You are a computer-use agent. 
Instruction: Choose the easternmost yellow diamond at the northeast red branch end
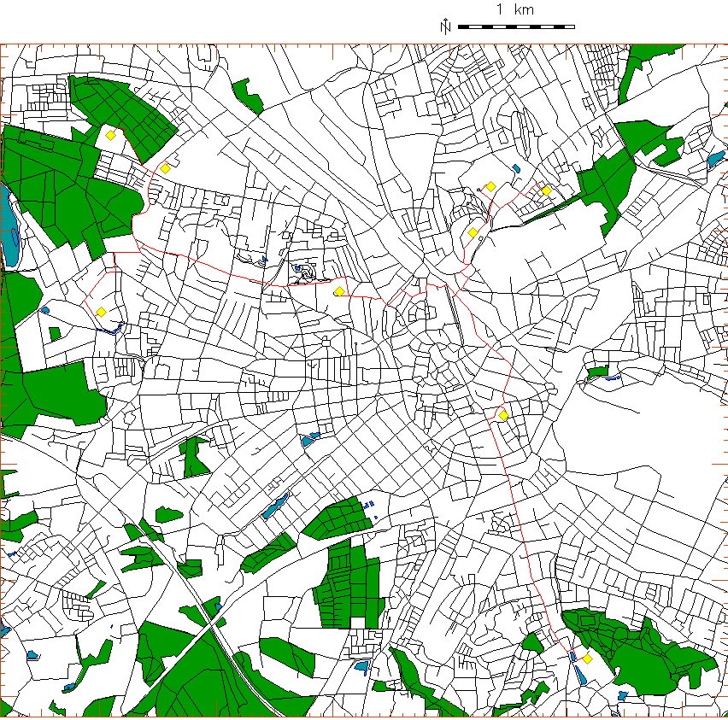click(x=547, y=190)
